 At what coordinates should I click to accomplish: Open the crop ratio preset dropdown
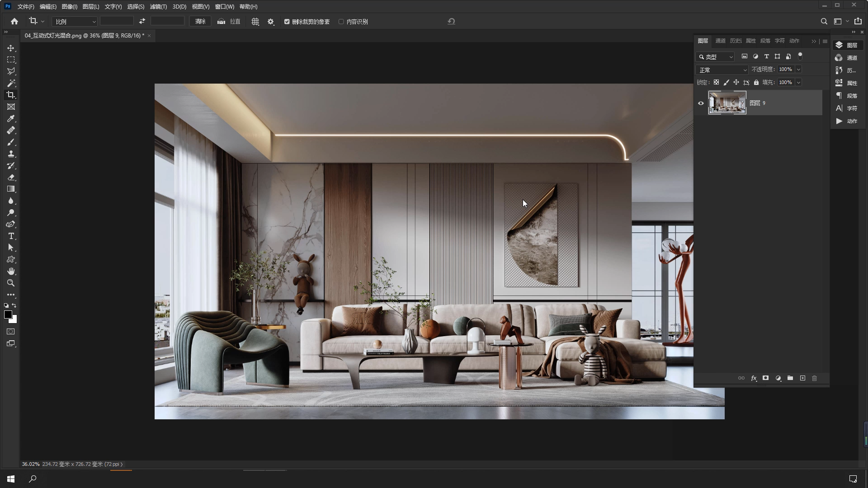[x=75, y=22]
